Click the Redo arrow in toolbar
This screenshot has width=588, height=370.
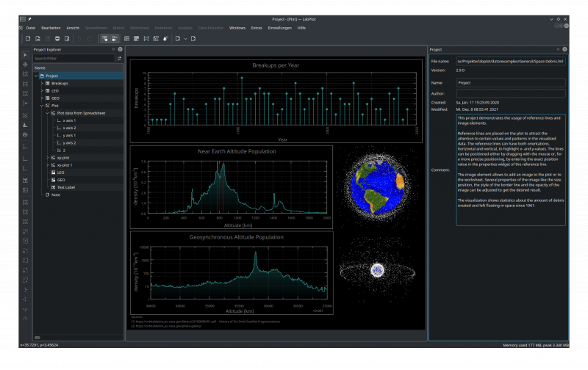89,39
